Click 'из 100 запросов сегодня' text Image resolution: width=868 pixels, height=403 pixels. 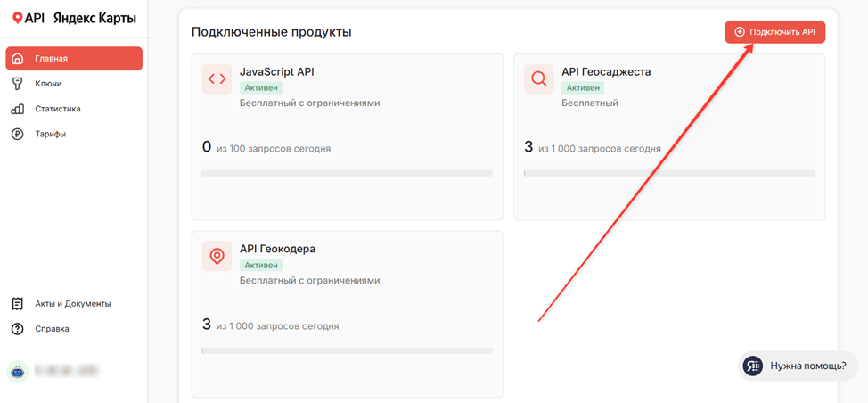coord(274,149)
